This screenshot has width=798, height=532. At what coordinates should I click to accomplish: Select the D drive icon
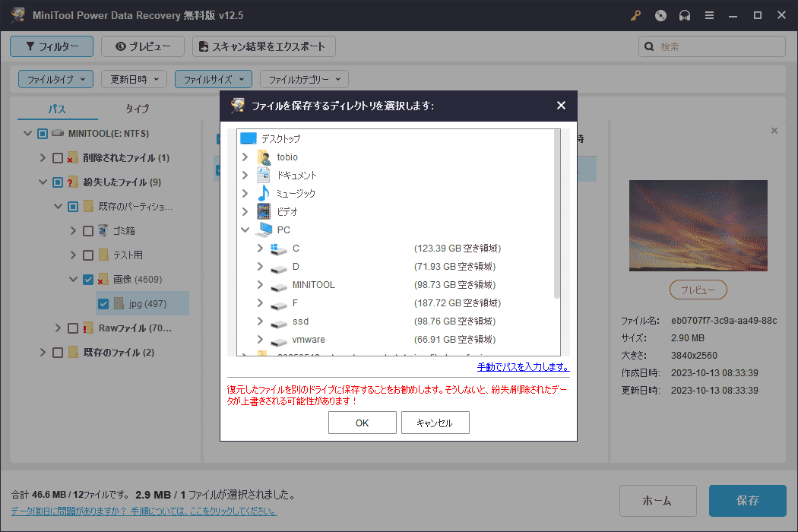[278, 268]
